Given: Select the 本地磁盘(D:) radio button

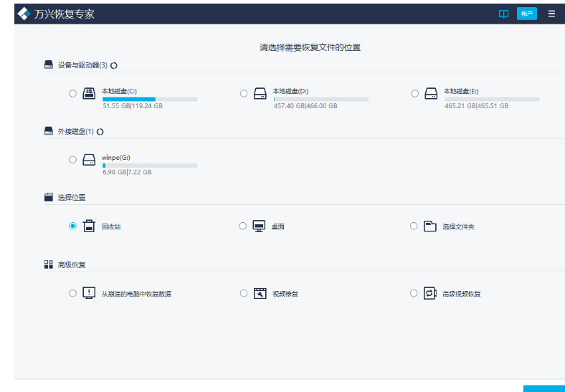Looking at the screenshot, I should (x=244, y=94).
